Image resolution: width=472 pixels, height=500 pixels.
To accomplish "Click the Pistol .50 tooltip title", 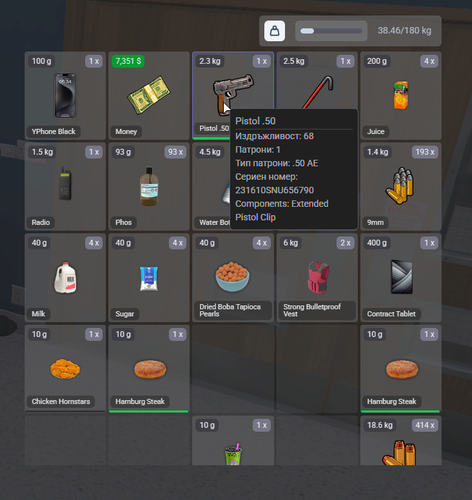I will pos(255,121).
